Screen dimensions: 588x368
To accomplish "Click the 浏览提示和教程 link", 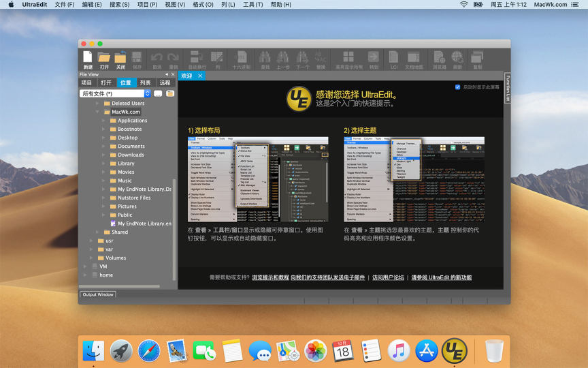I will click(x=270, y=277).
